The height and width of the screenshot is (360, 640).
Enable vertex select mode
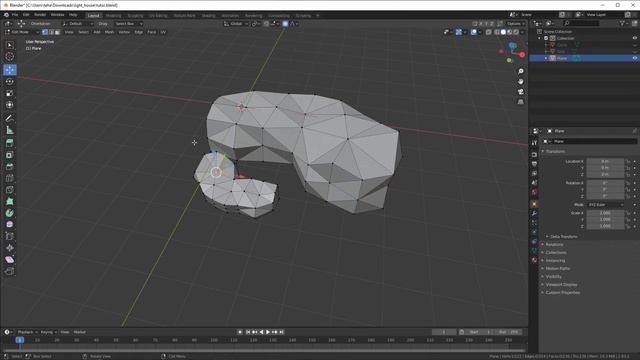click(45, 32)
